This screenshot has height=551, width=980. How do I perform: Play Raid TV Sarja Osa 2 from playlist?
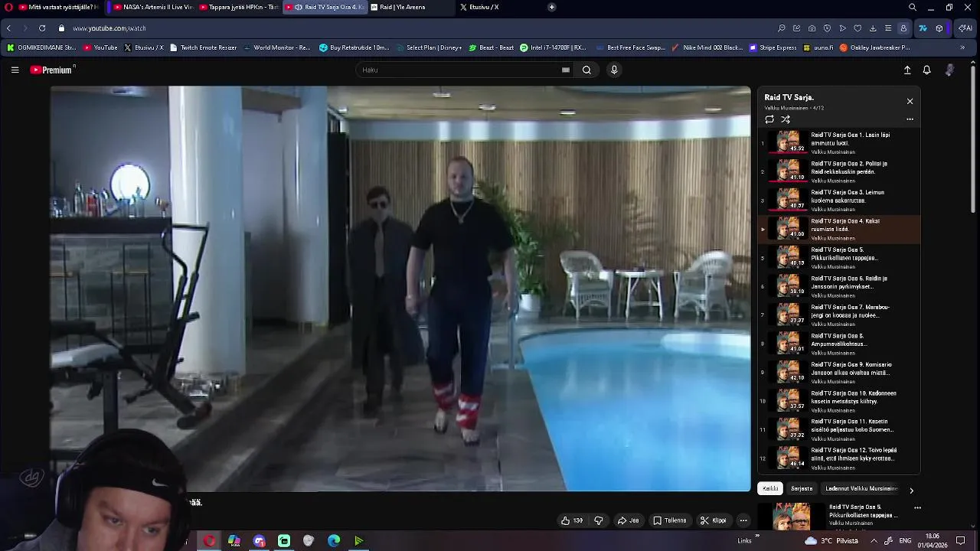pos(839,171)
